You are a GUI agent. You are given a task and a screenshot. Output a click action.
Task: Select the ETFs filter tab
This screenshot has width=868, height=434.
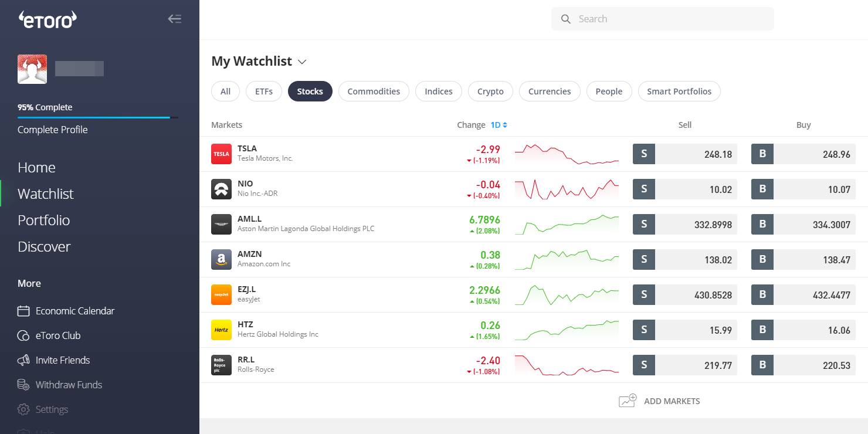click(264, 91)
